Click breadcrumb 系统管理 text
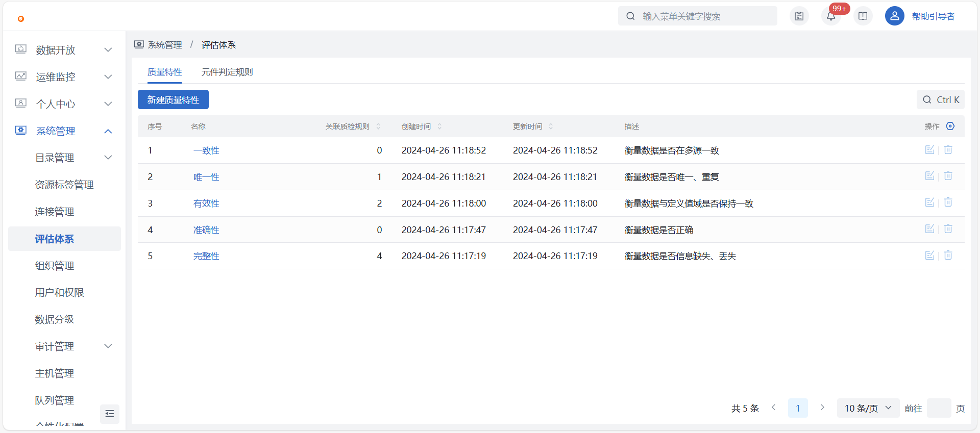 tap(165, 45)
